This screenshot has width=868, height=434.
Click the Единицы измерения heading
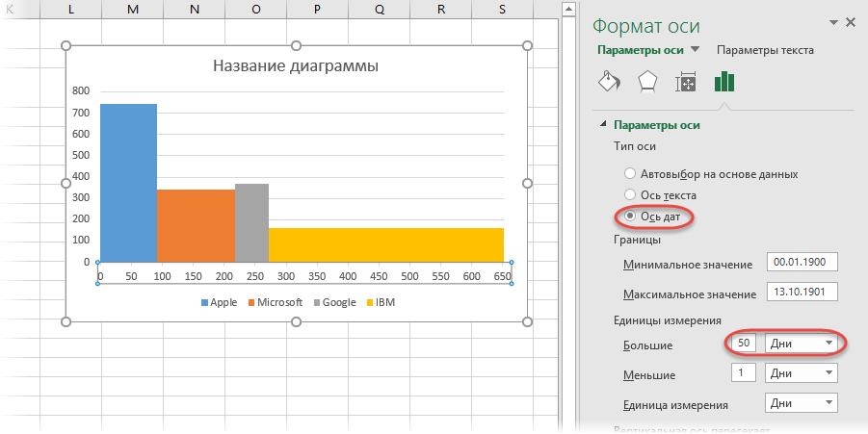click(x=667, y=320)
